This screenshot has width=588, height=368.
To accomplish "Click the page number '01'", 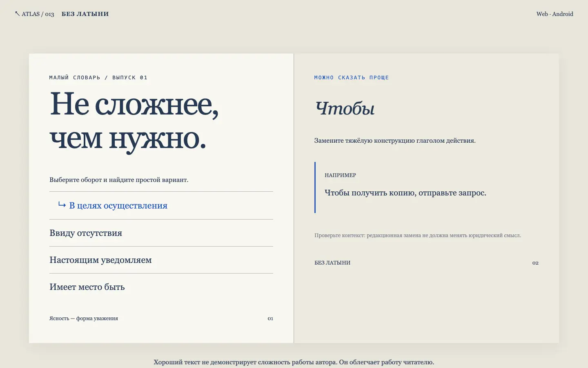I will click(x=270, y=319).
